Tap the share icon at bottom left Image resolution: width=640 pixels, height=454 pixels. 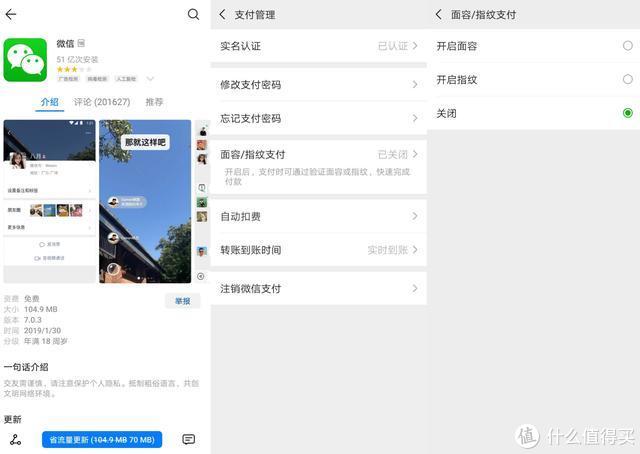[16, 439]
